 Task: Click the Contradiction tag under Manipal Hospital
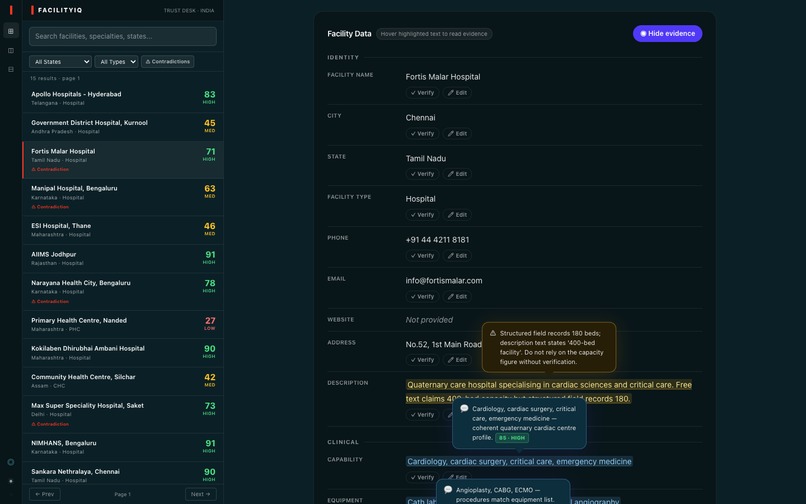tap(50, 207)
